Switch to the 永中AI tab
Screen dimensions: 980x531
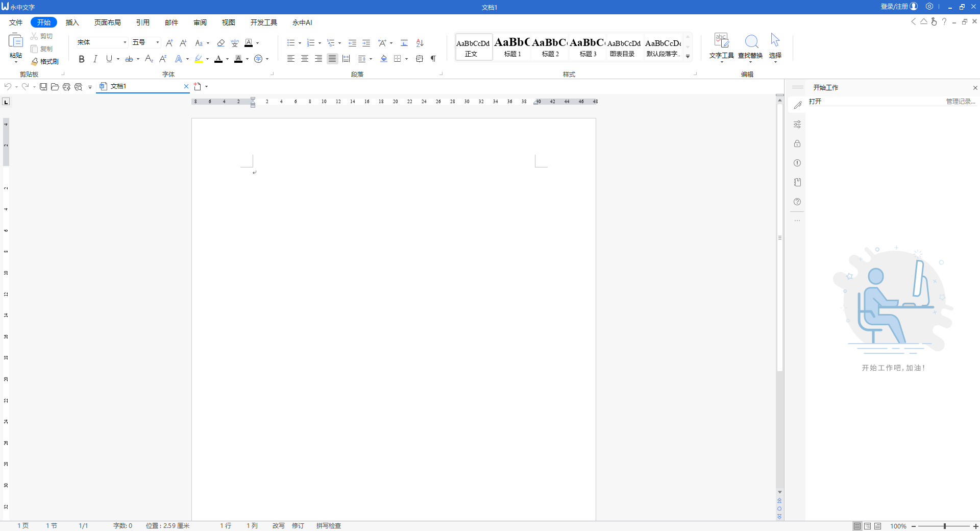coord(302,22)
